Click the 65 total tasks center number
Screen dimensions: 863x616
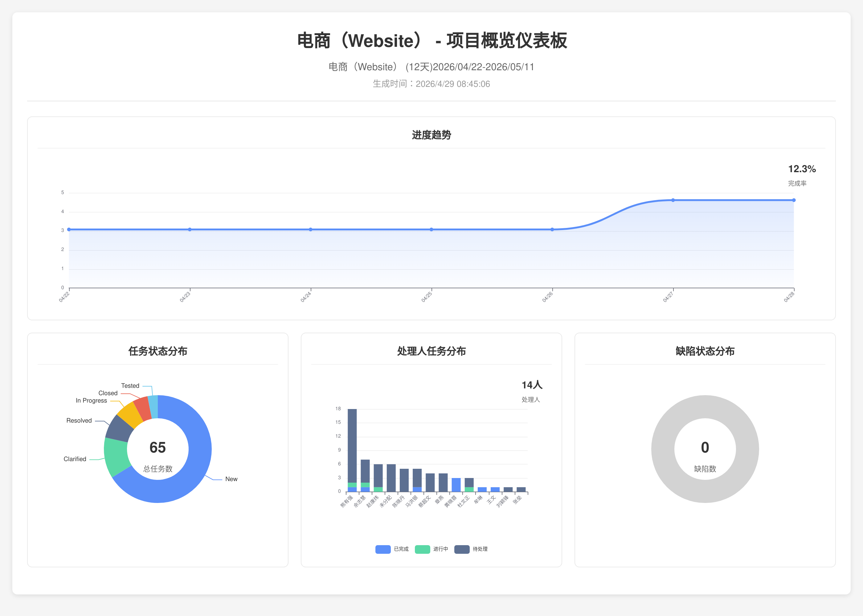[157, 448]
